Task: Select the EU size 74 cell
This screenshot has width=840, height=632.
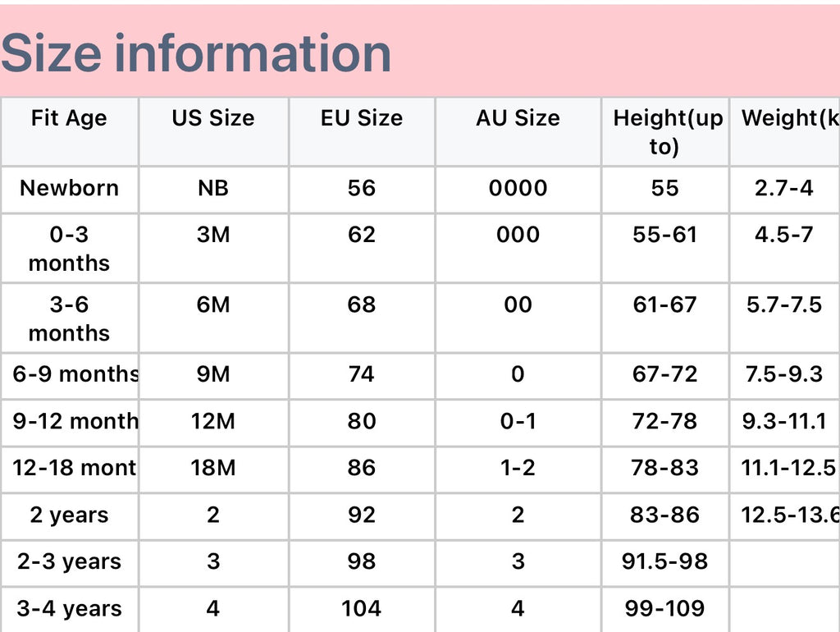Action: click(362, 373)
